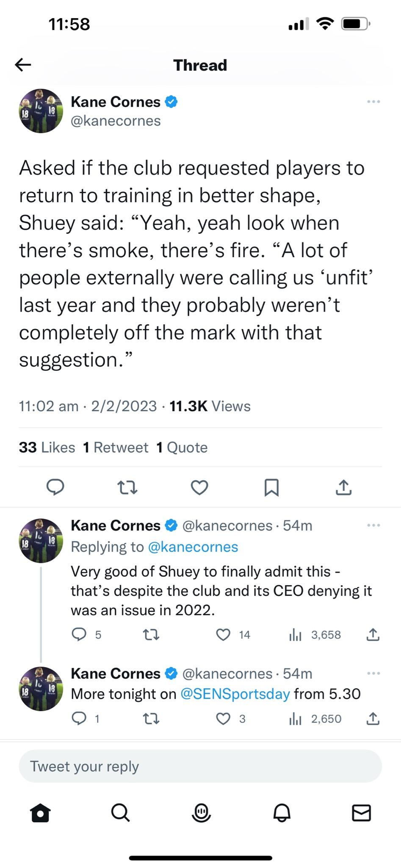The image size is (401, 868).
Task: Reply to the main tweet
Action: click(55, 487)
